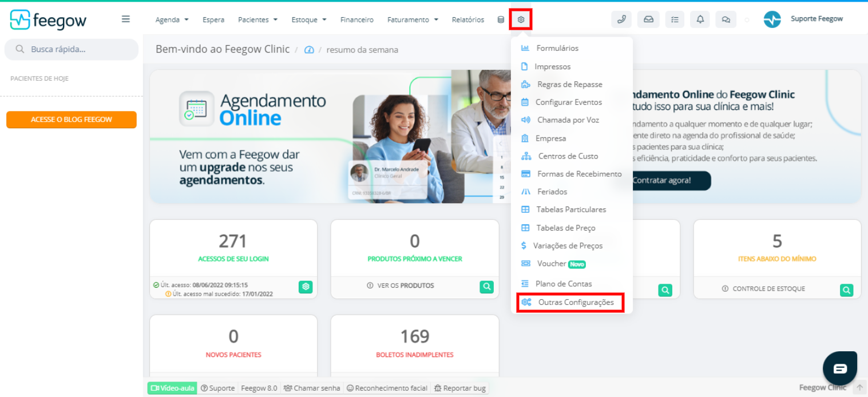Click the Boletos Inadimplentes label
Image resolution: width=868 pixels, height=397 pixels.
(x=415, y=355)
